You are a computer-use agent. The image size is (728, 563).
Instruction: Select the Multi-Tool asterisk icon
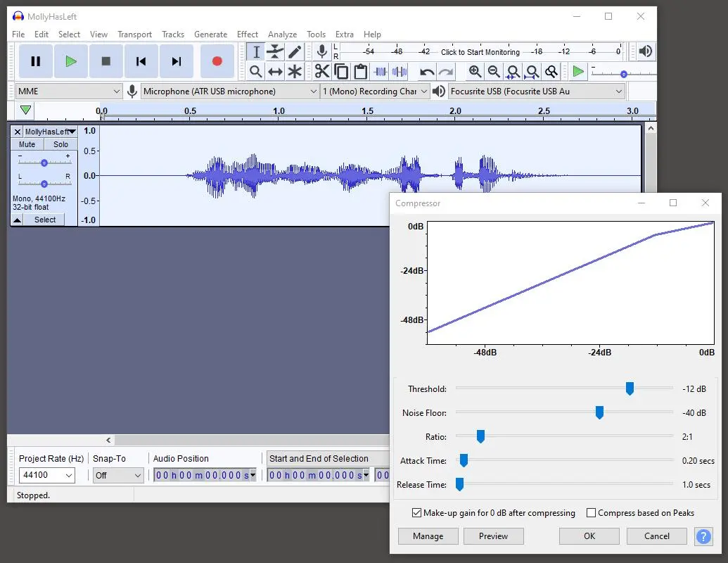pos(295,72)
